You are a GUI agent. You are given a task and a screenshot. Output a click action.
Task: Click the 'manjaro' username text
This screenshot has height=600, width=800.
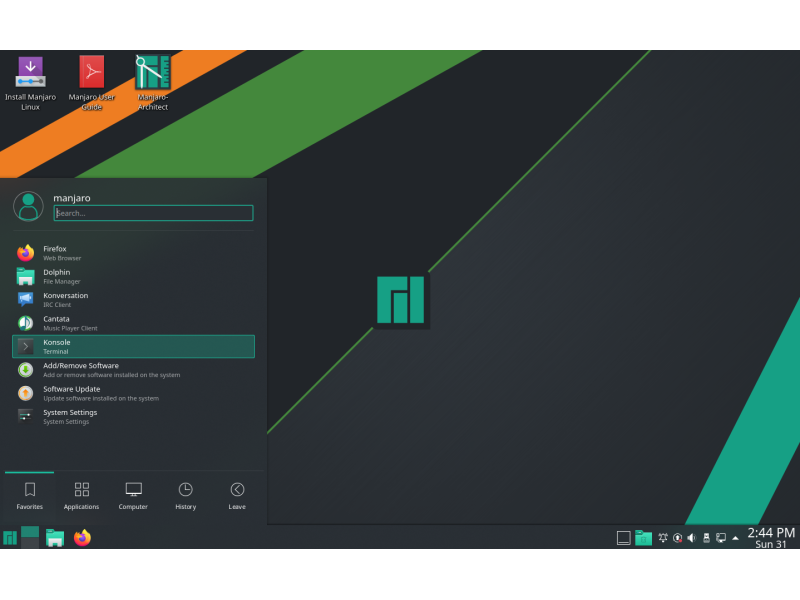coord(72,198)
